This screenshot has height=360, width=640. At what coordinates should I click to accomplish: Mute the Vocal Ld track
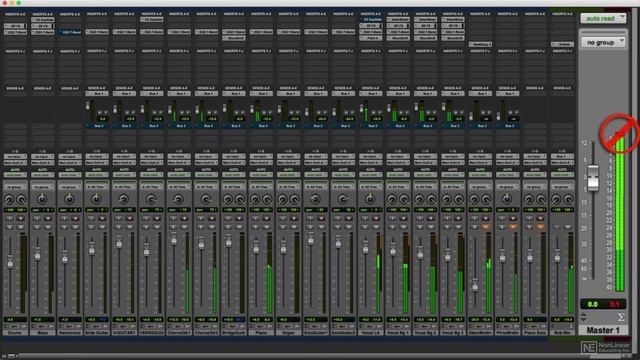376,227
